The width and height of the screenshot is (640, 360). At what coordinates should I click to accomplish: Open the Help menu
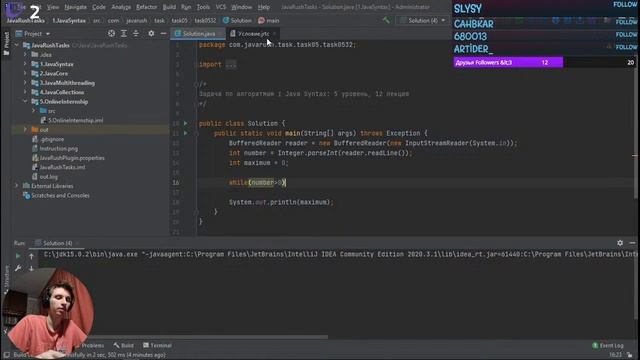pos(264,7)
